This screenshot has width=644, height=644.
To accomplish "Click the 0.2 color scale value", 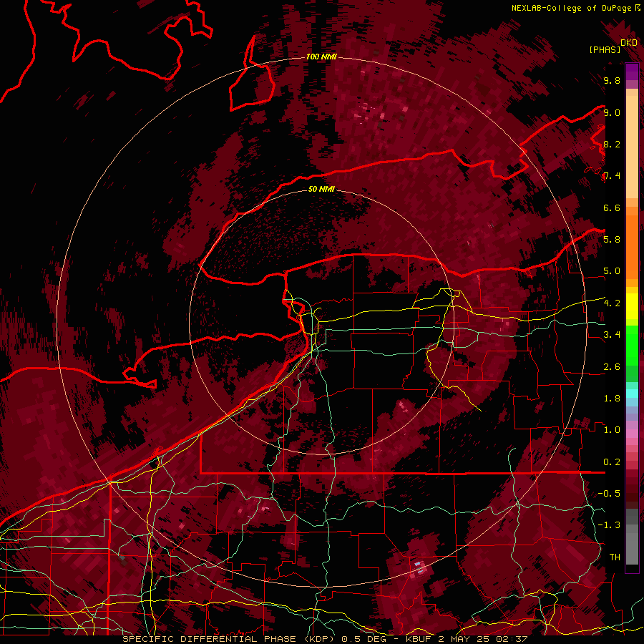I will pyautogui.click(x=612, y=462).
